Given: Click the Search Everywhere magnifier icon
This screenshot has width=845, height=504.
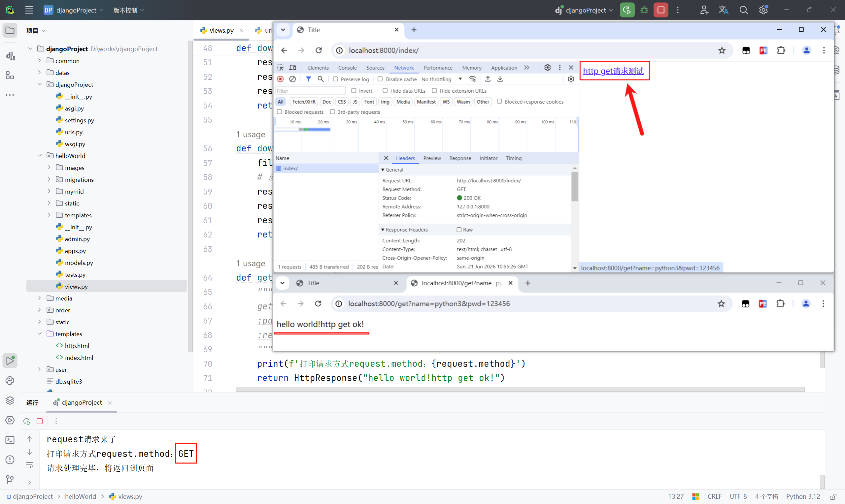Looking at the screenshot, I should [743, 10].
